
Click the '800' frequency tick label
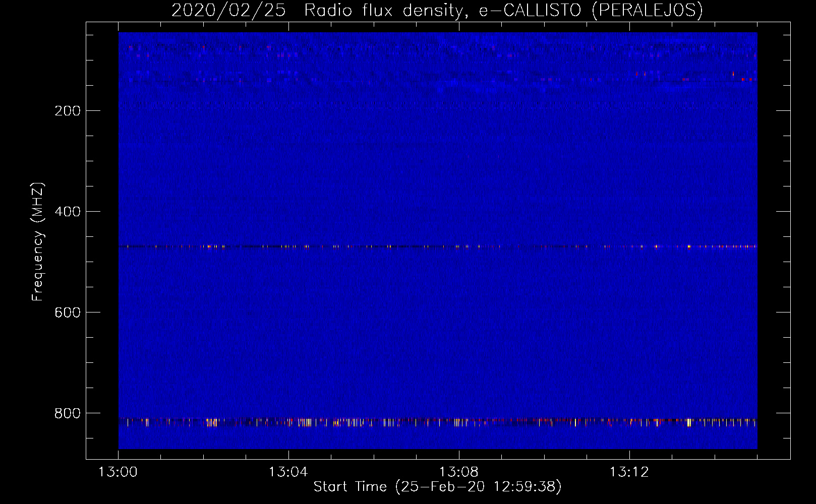[68, 413]
